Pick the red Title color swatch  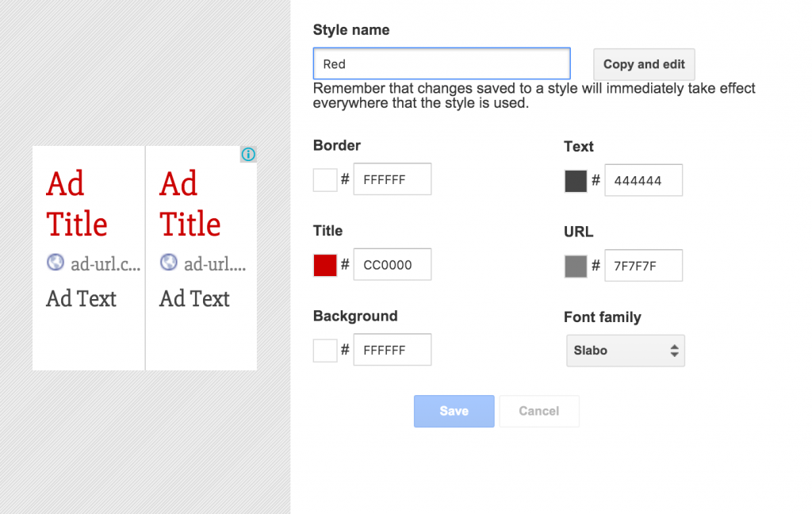coord(325,265)
